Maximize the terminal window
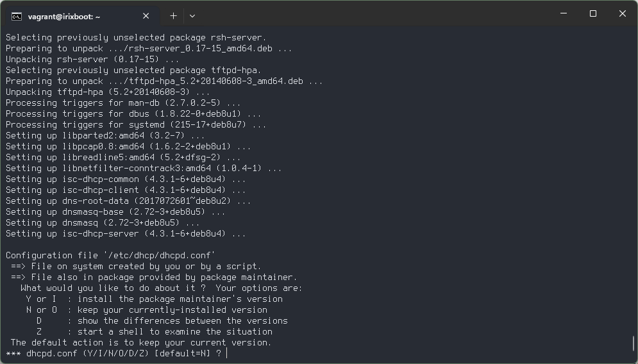Viewport: 638px width, 364px height. (x=593, y=13)
